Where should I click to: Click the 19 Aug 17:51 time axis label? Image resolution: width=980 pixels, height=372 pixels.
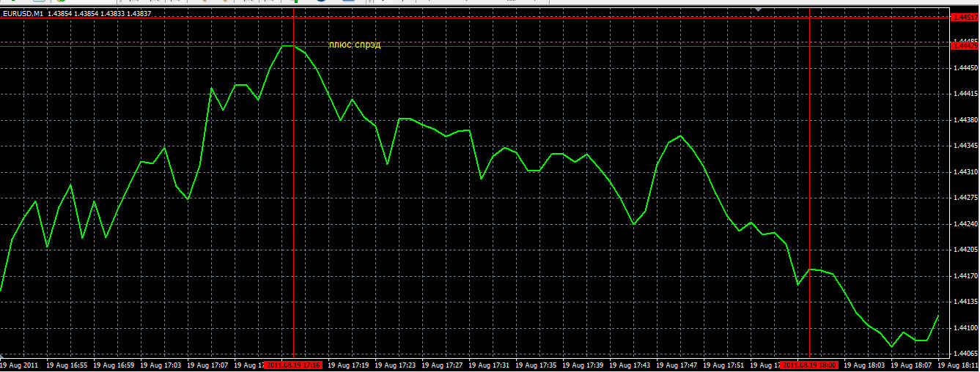[724, 365]
